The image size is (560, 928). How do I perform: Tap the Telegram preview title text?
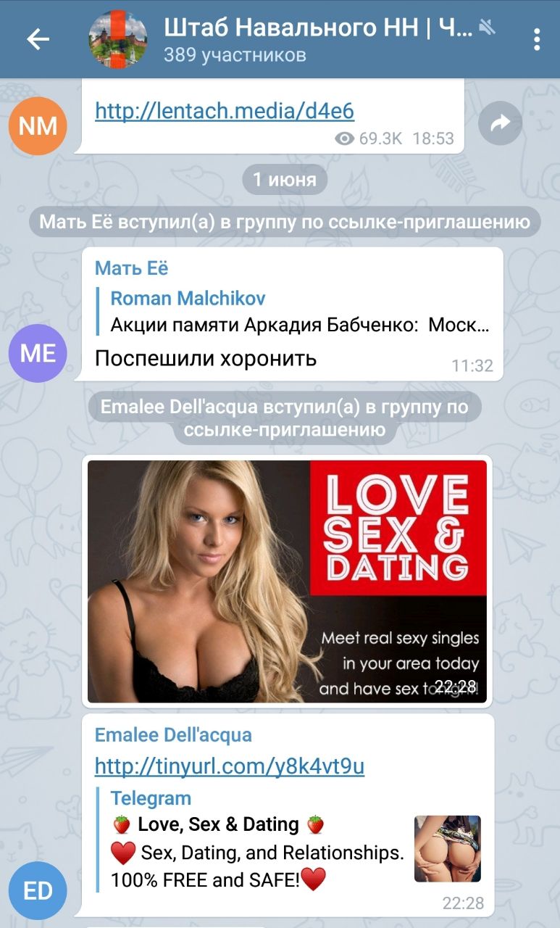tap(151, 798)
